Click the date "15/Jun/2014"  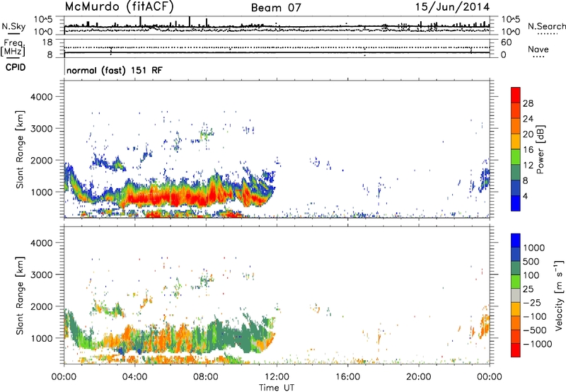pos(452,7)
